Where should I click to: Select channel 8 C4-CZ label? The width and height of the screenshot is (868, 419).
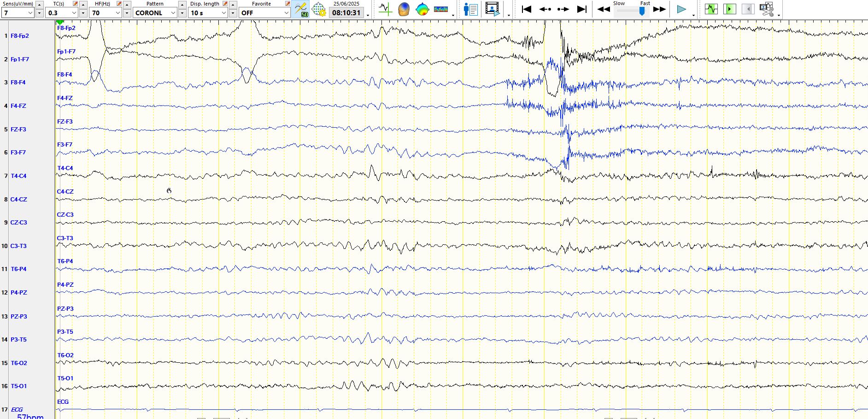point(19,199)
